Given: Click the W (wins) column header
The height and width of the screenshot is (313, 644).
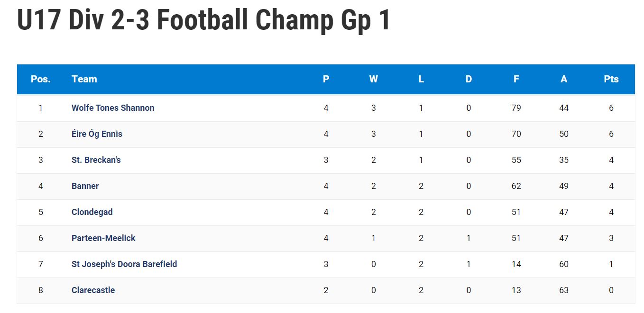Looking at the screenshot, I should (374, 79).
